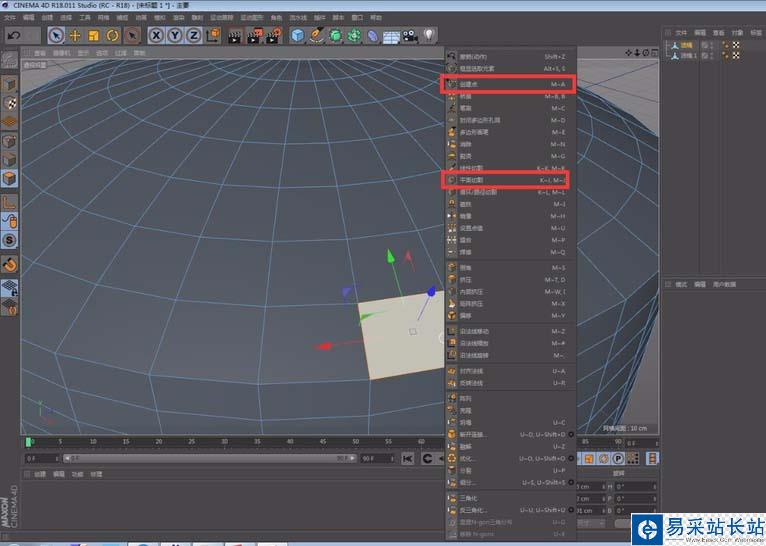Select the Rotate tool

[112, 35]
